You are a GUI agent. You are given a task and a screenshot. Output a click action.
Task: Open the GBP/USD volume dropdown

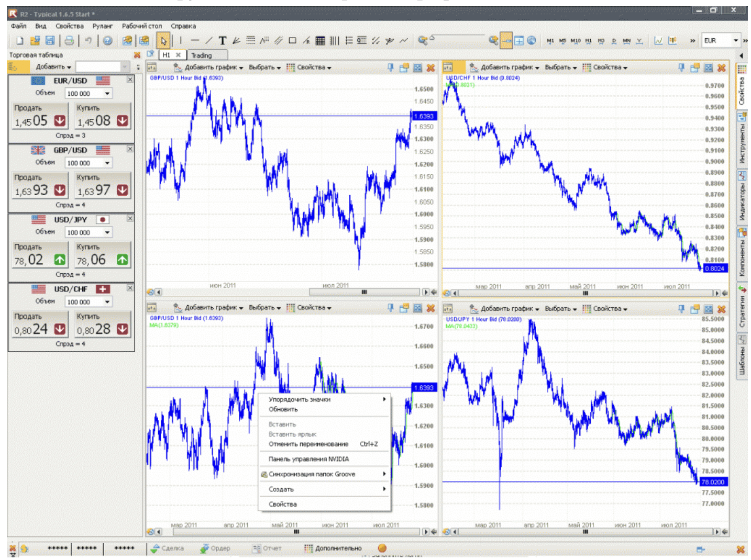(107, 163)
